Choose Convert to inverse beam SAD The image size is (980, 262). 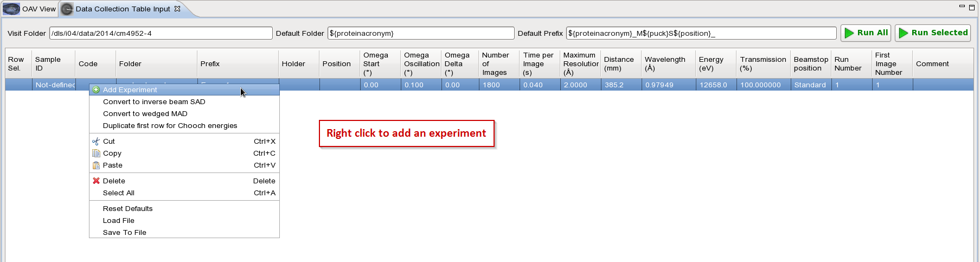pos(154,102)
